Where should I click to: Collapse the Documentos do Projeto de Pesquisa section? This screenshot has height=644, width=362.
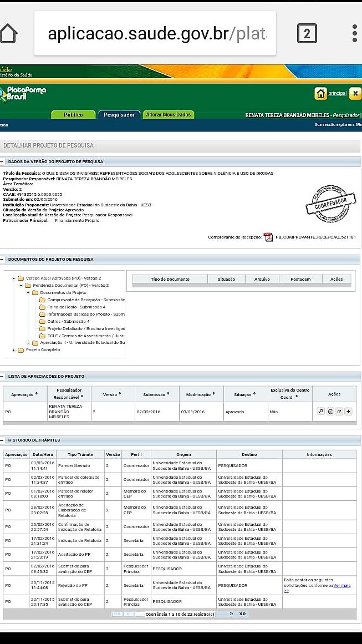(x=3, y=259)
